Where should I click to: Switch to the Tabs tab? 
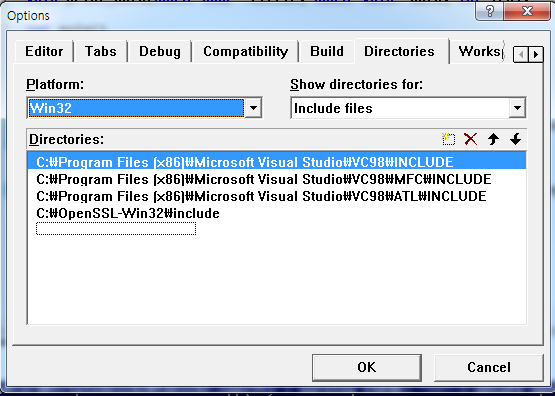[101, 51]
